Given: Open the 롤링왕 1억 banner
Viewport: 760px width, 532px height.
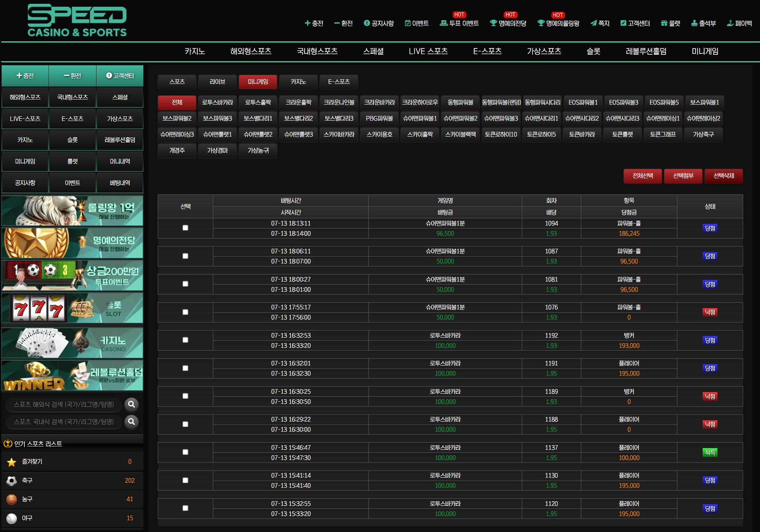Looking at the screenshot, I should tap(72, 211).
